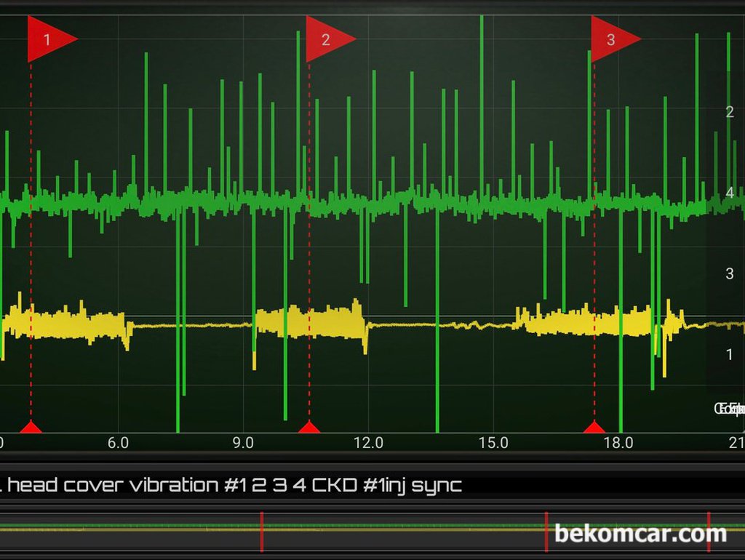Viewport: 745px width, 560px height.
Task: Click marker 3's bottom triangle handle
Action: tap(594, 426)
